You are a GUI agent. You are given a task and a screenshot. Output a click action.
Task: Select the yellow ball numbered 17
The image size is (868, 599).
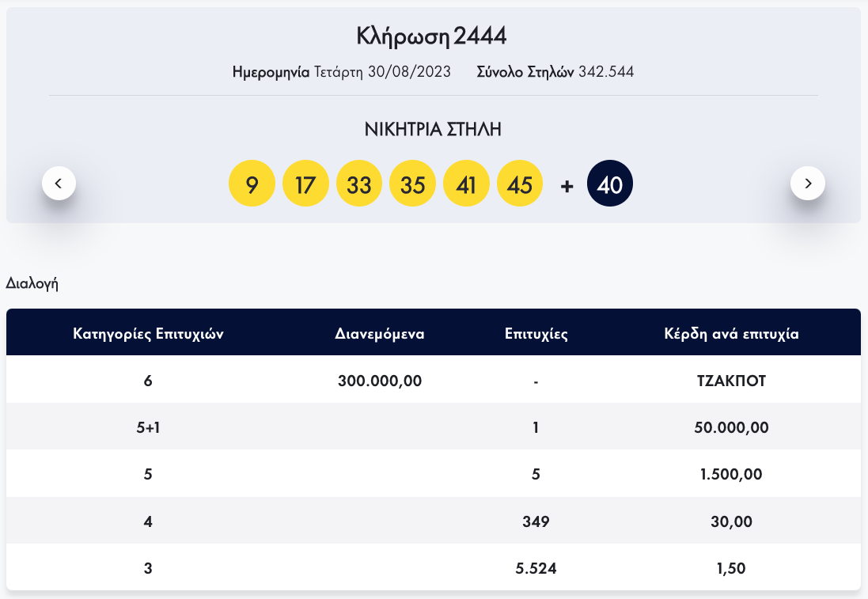(x=305, y=185)
